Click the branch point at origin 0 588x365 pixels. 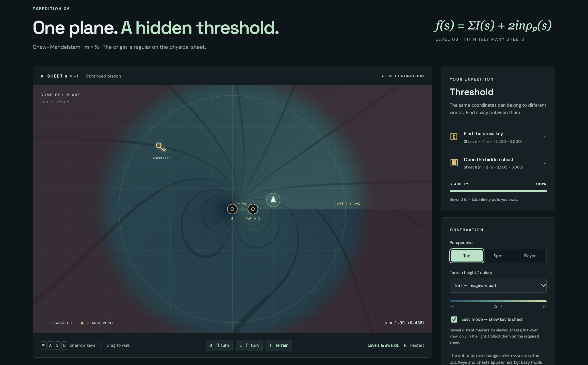(x=232, y=209)
